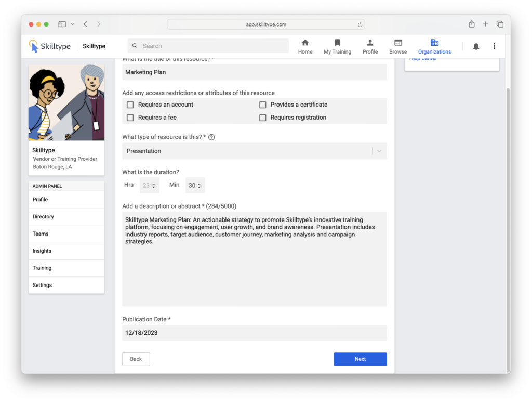532x402 pixels.
Task: Click the notifications bell icon
Action: pos(476,46)
